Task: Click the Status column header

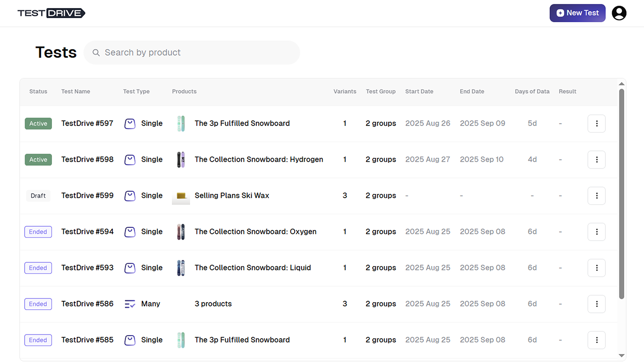Action: (38, 91)
